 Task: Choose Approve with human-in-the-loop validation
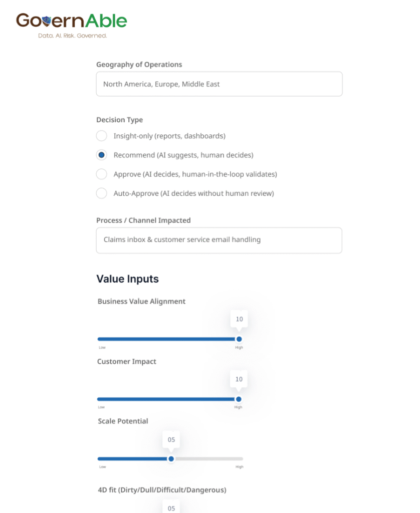[102, 174]
